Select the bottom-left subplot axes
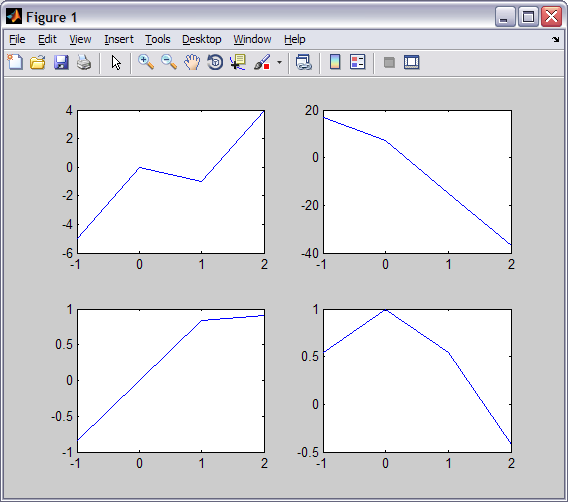This screenshot has height=502, width=568. coord(171,381)
